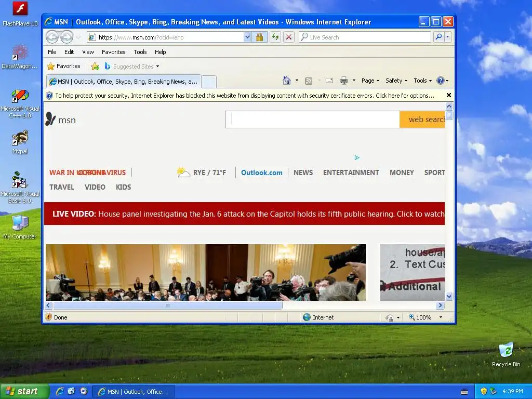Click the red Stop loading button

pyautogui.click(x=289, y=37)
